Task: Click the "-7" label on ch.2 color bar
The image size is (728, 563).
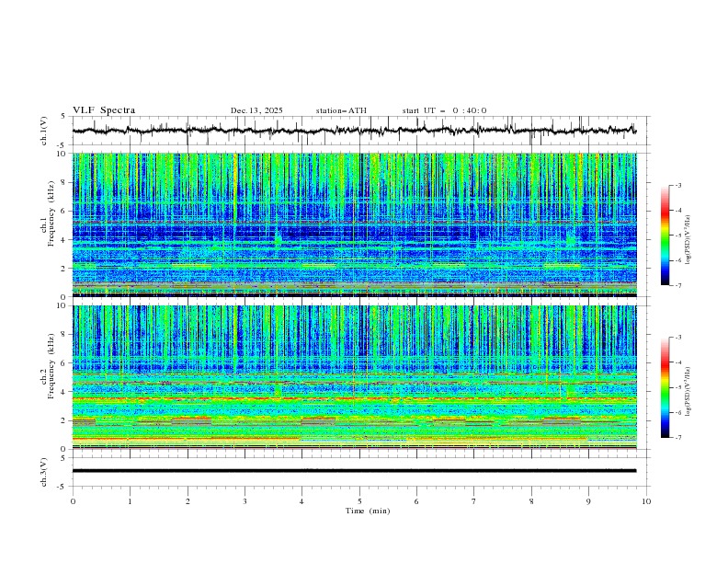Action: (678, 437)
